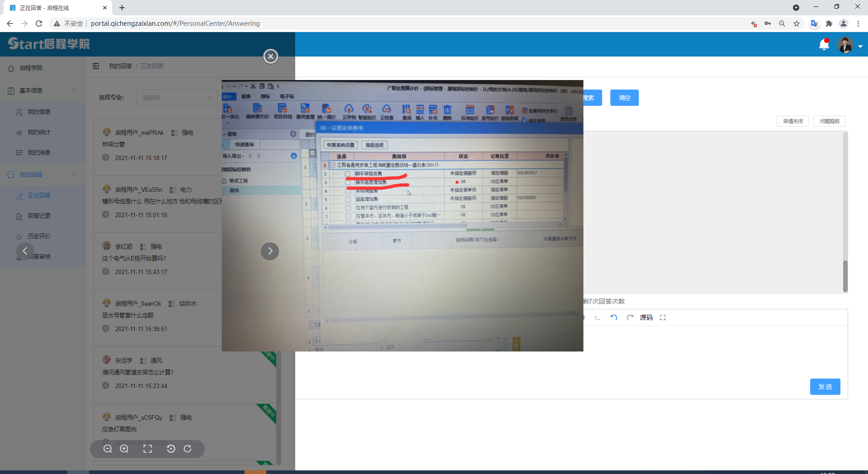Viewport: 868px width, 474px height.
Task: Open the saved passwords key icon
Action: pyautogui.click(x=768, y=24)
